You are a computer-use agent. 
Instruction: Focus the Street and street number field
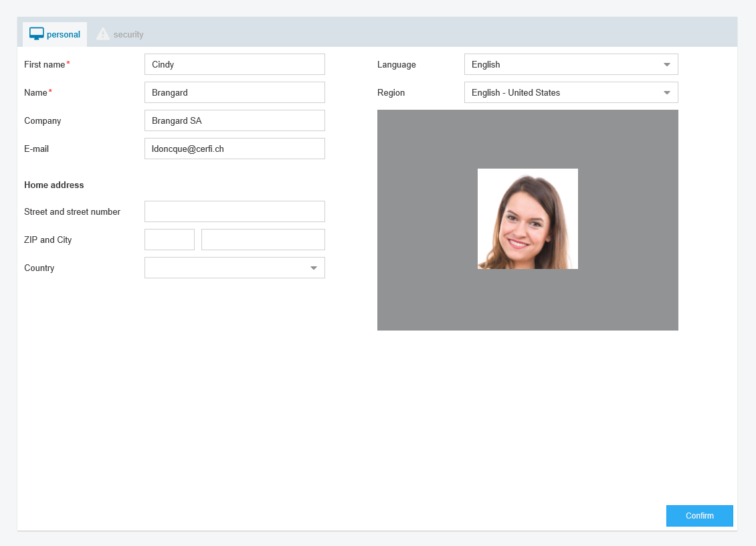(x=234, y=212)
